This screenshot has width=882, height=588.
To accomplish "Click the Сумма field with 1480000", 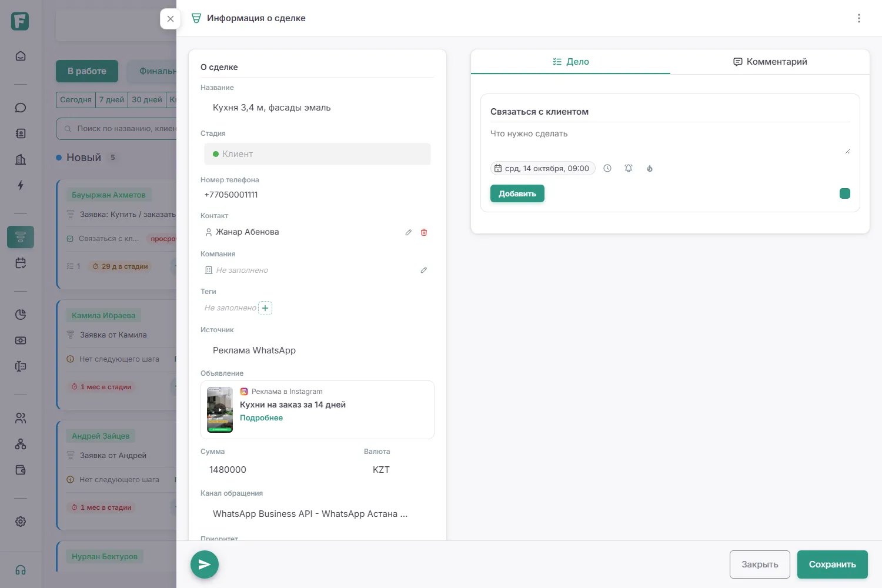I will click(276, 470).
